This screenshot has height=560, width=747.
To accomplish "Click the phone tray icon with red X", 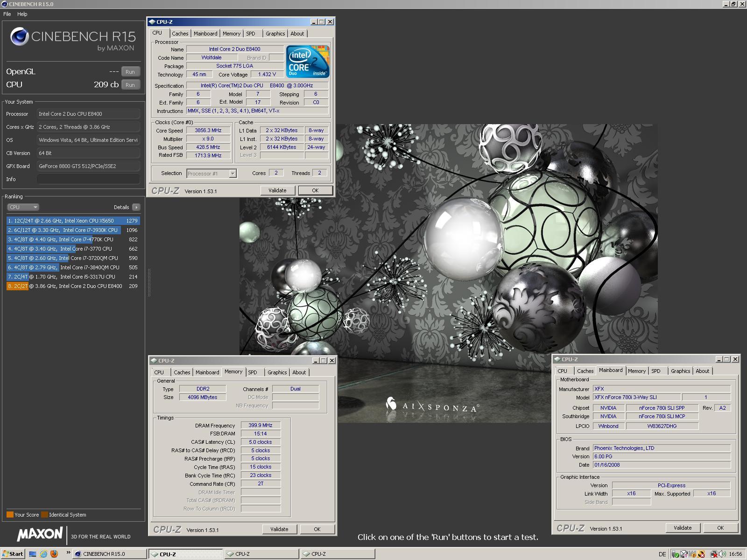I will (701, 554).
